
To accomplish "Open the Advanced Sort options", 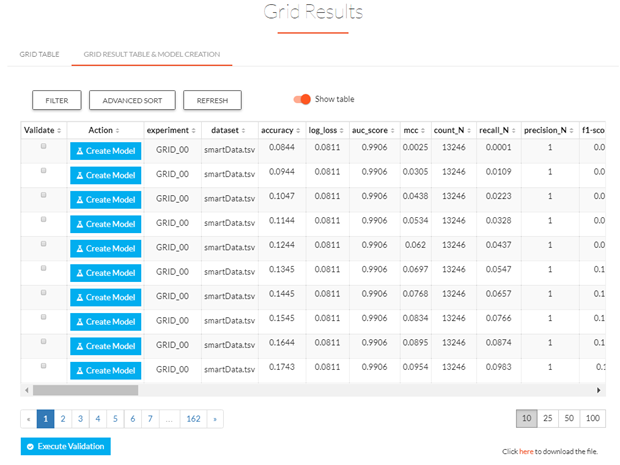I will (x=132, y=101).
